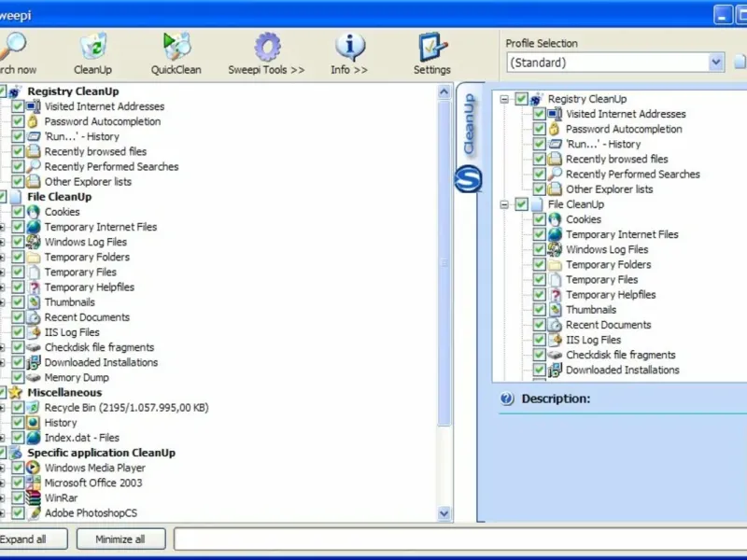The width and height of the screenshot is (747, 560).
Task: Expand the Microsoft Office 2003 node
Action: (x=2, y=483)
